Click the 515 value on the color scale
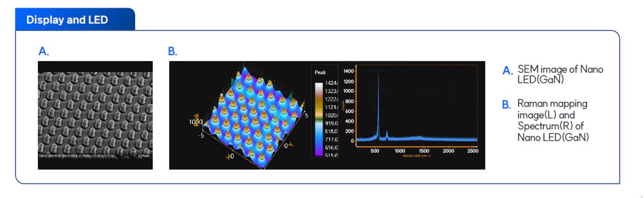644x198 pixels. click(x=331, y=156)
